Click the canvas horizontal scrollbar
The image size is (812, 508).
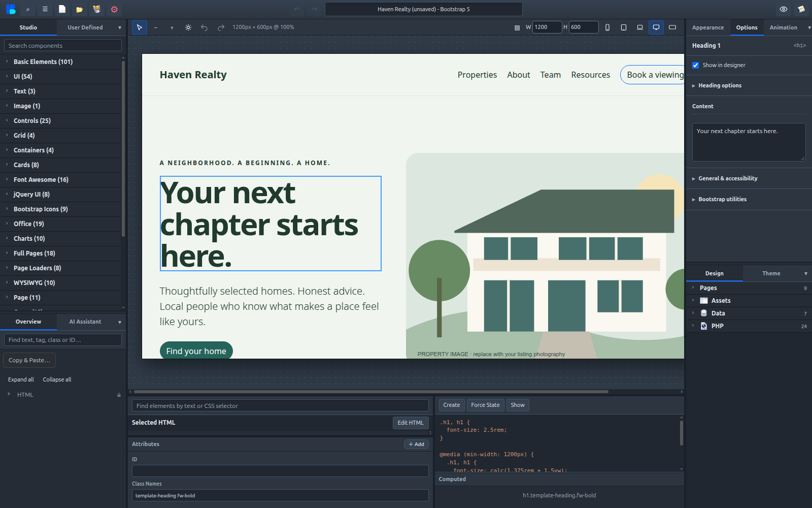coord(371,392)
